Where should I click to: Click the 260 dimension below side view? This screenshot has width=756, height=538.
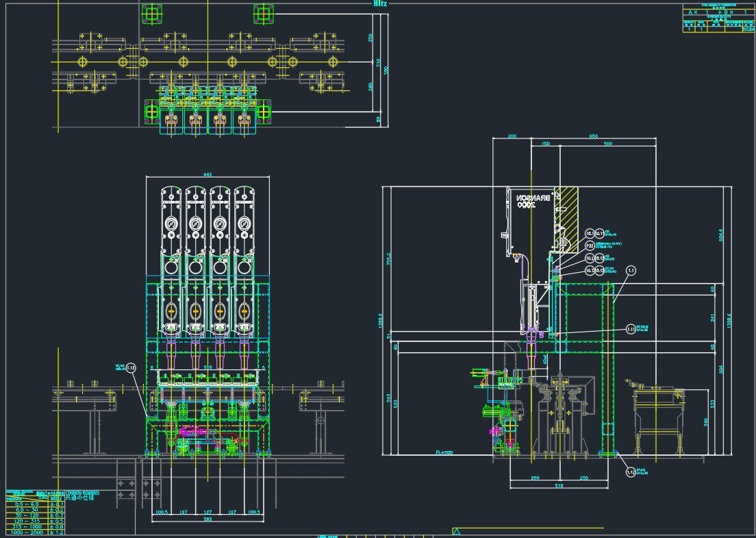[x=535, y=478]
